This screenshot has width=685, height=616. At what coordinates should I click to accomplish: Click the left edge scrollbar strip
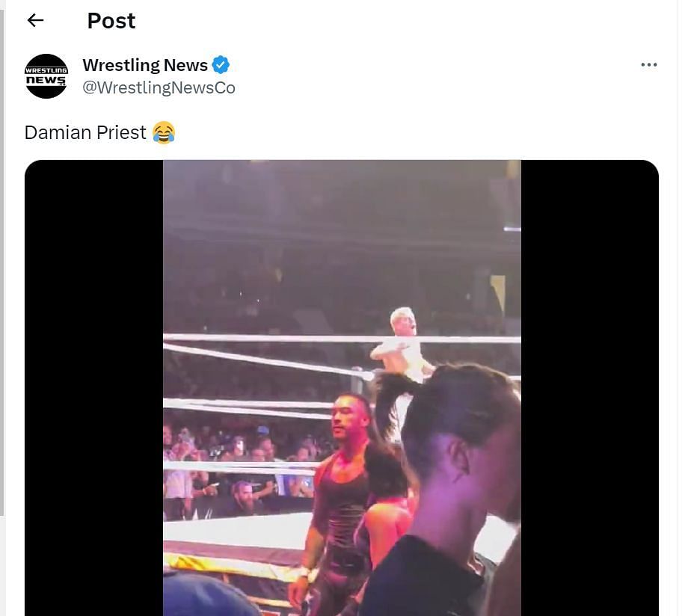(1, 262)
